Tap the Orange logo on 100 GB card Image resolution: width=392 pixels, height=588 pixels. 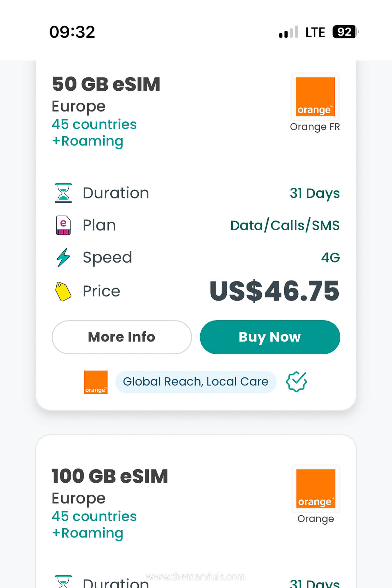click(x=316, y=489)
